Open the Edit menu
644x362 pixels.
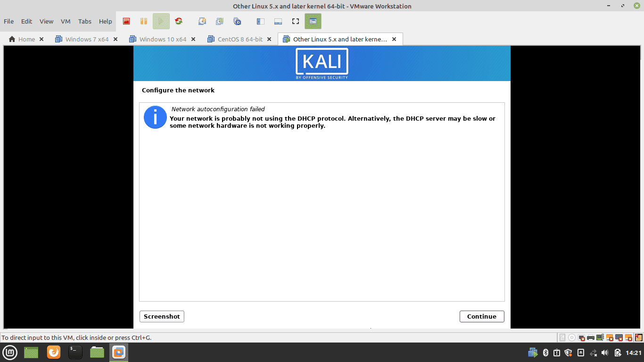pos(26,21)
